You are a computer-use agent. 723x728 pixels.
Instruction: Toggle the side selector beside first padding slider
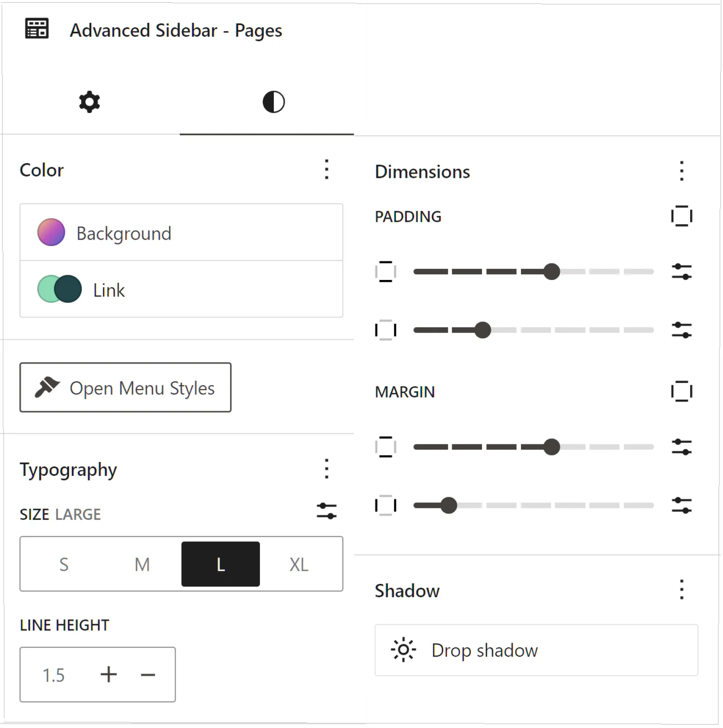tap(385, 272)
